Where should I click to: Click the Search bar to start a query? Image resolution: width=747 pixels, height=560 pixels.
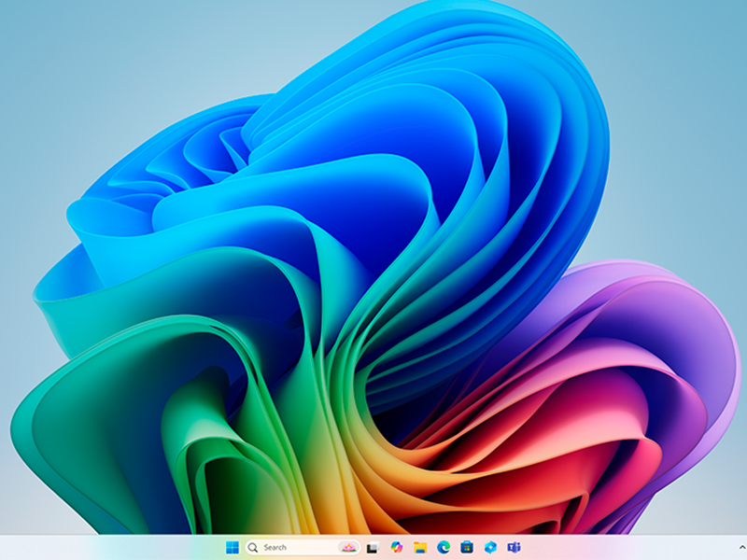tap(289, 548)
